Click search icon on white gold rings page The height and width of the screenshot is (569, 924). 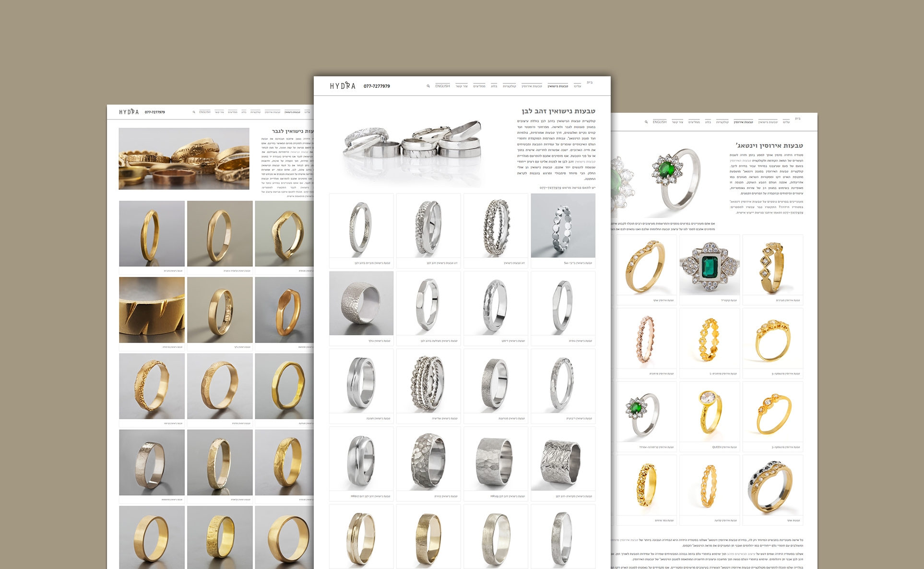click(428, 86)
